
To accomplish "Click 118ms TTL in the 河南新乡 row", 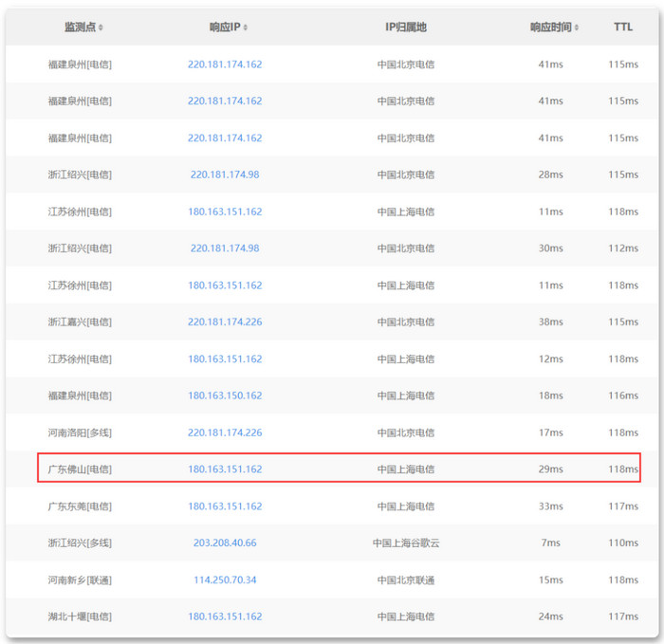I will (623, 580).
